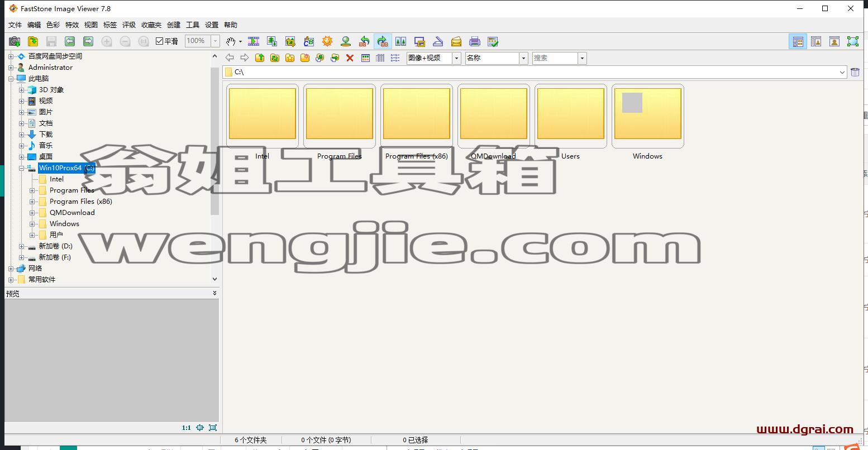Image resolution: width=868 pixels, height=450 pixels.
Task: Expand the 新加卷 (D:) tree node
Action: (x=21, y=246)
